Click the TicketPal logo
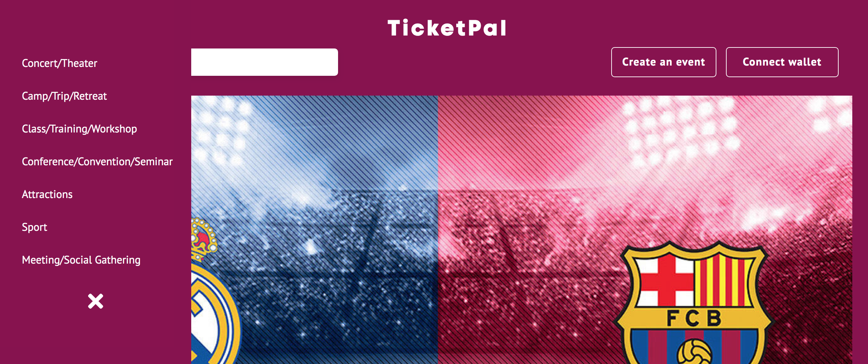 447,28
